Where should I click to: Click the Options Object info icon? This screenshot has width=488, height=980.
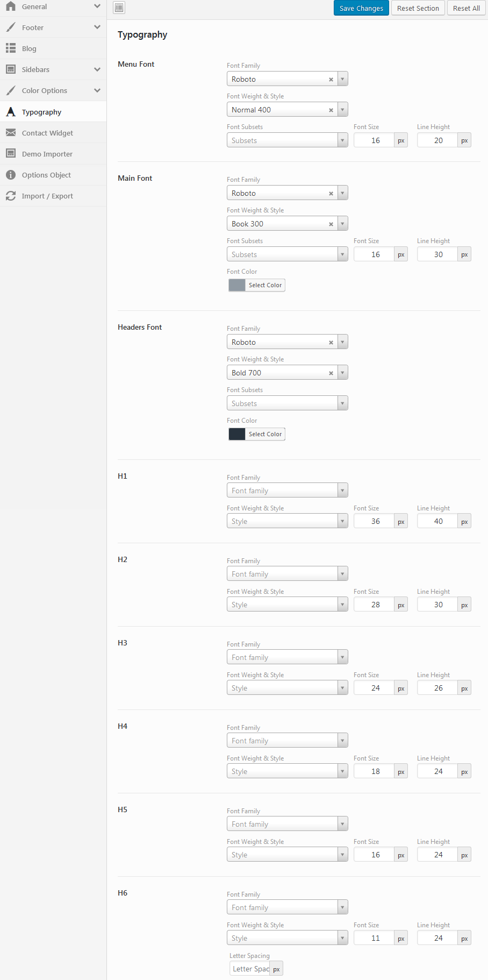pos(11,175)
